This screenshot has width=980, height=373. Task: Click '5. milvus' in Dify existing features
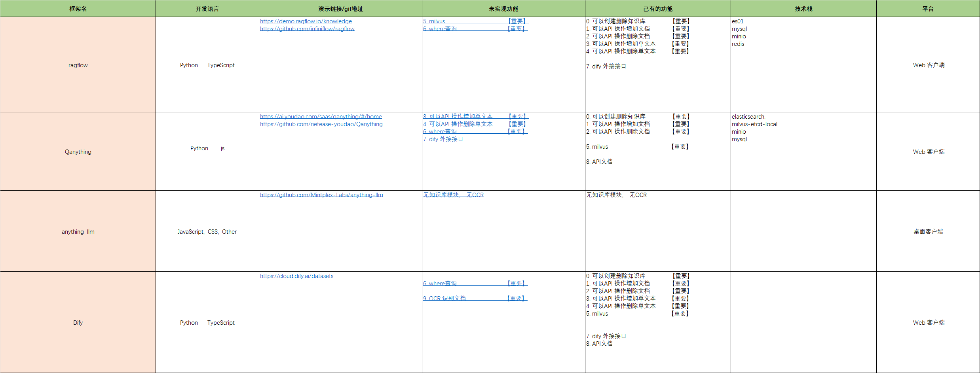[597, 314]
